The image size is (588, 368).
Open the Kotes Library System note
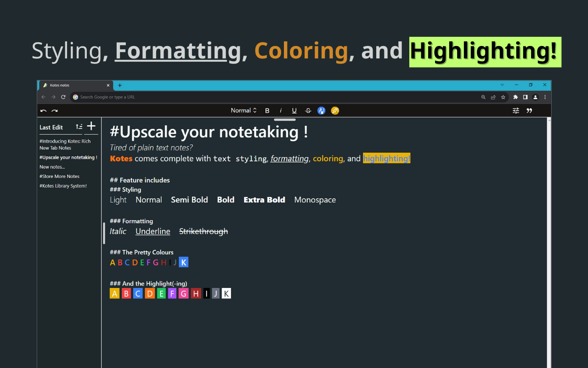click(63, 186)
